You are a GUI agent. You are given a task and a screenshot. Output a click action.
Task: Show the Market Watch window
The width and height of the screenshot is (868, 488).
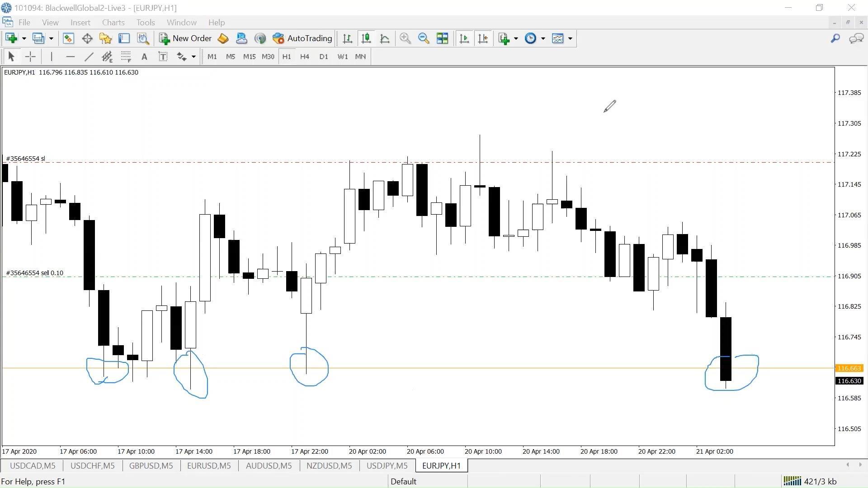tap(68, 38)
